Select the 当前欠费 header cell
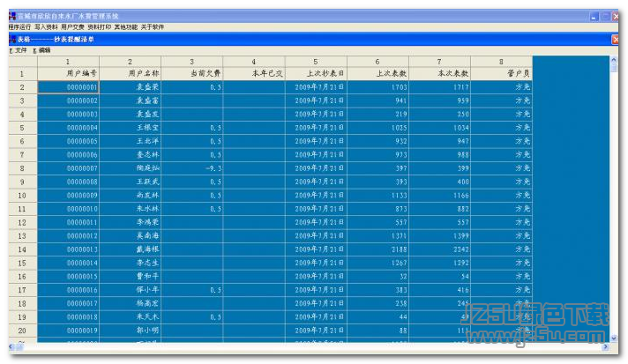 (x=192, y=74)
